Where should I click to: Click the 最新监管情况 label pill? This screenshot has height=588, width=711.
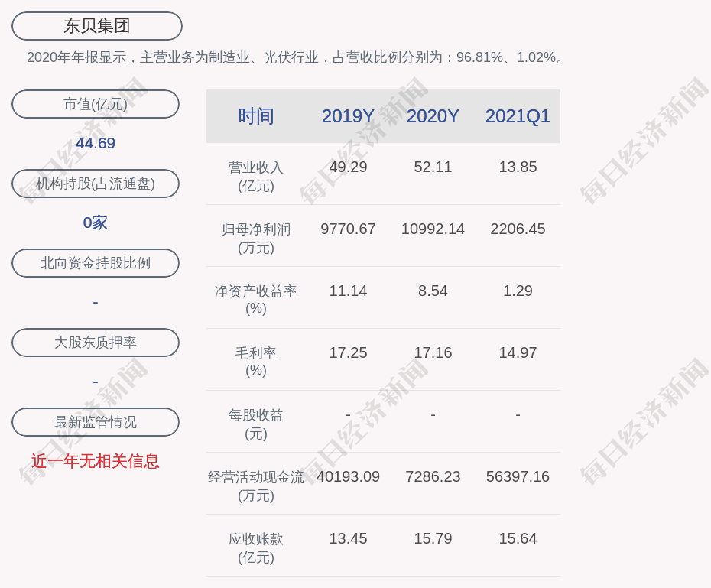pos(96,422)
